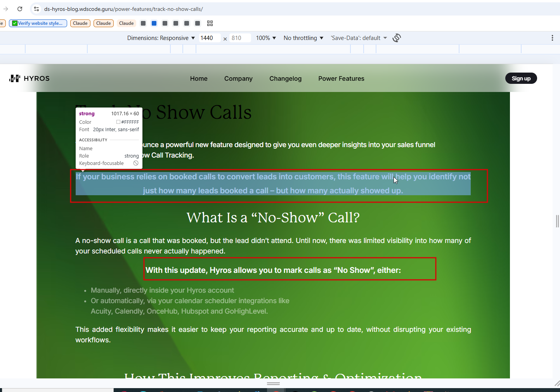Open the Power Features nav link
The image size is (560, 392).
(x=341, y=78)
